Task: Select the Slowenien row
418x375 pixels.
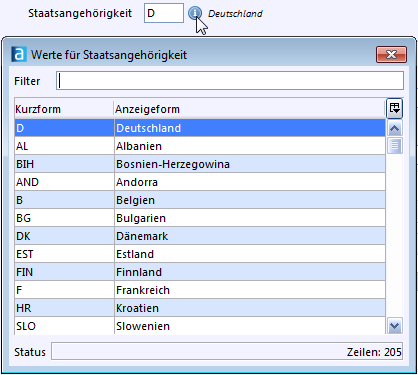Action: [200, 326]
